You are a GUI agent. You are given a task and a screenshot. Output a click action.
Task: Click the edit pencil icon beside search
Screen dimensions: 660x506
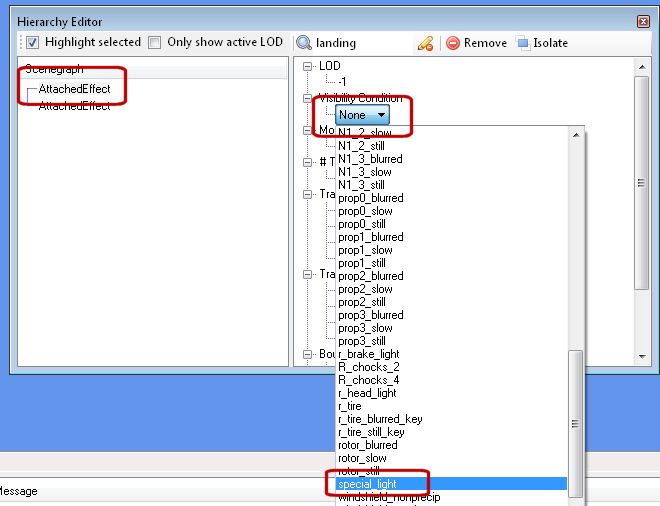pos(425,43)
